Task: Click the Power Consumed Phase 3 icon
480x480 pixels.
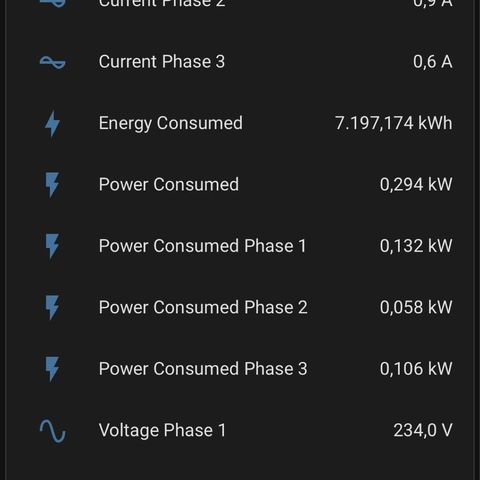Action: coord(52,369)
